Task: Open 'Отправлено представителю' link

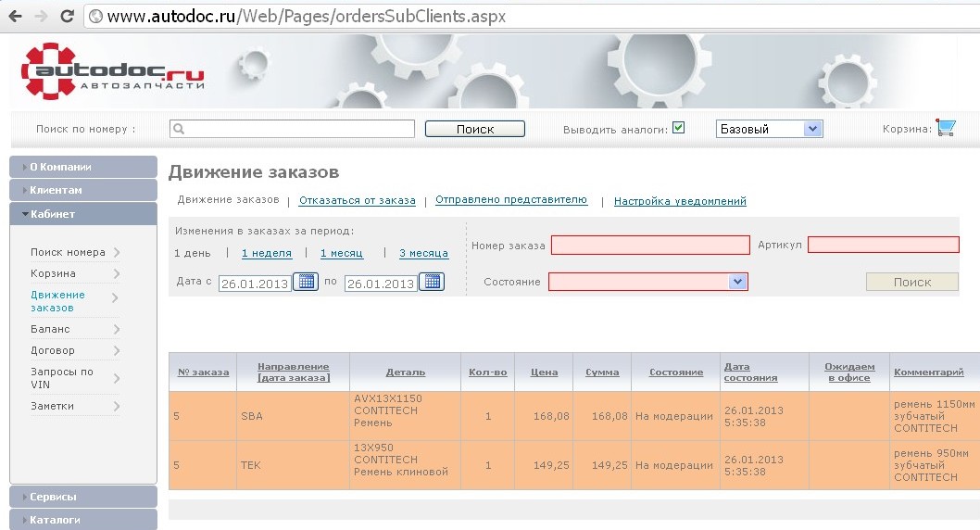Action: 511,200
